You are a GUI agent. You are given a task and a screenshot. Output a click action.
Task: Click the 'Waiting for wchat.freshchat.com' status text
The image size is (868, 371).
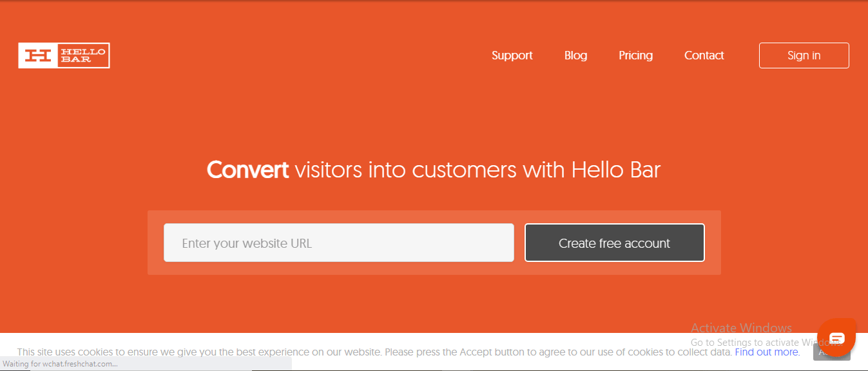(60, 364)
